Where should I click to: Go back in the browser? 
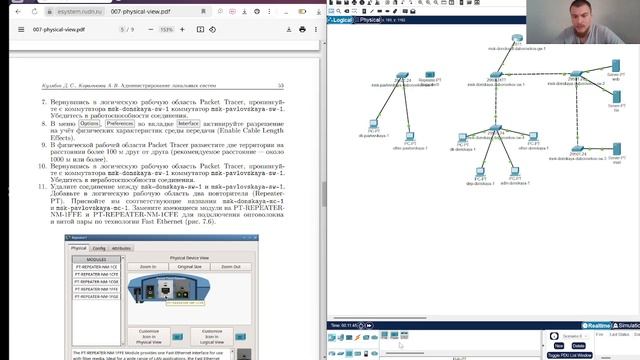pyautogui.click(x=18, y=12)
